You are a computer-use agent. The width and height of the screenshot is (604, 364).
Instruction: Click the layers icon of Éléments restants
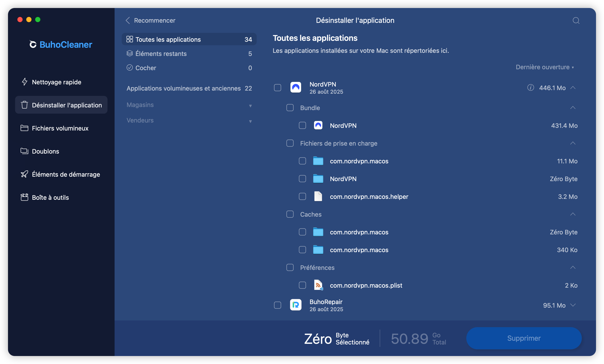129,53
